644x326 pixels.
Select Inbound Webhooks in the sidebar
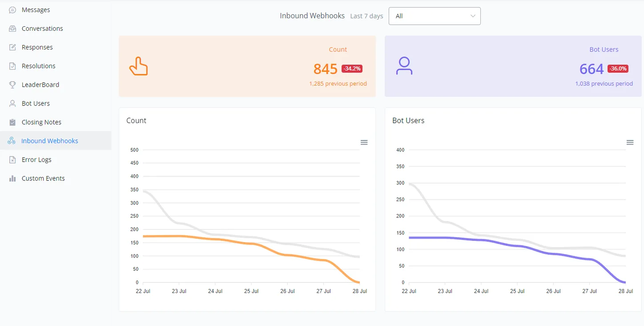click(56, 141)
